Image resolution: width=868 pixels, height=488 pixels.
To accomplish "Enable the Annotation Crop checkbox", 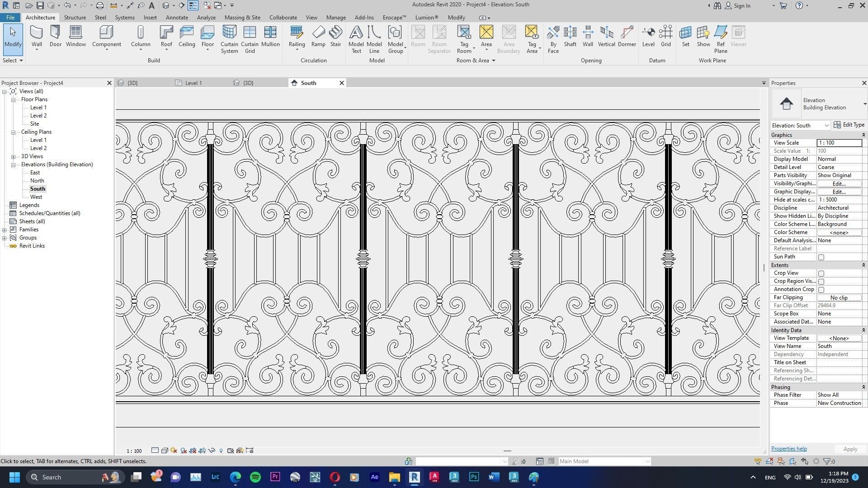I will pos(821,290).
